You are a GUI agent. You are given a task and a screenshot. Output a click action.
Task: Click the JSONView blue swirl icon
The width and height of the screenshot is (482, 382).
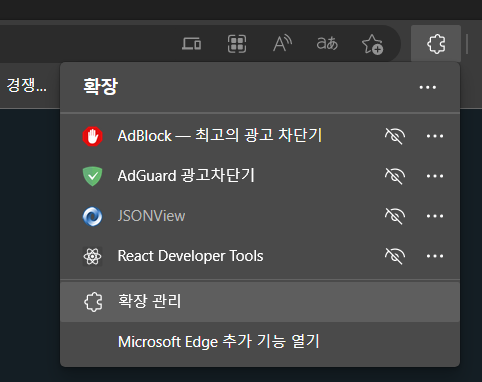[x=92, y=216]
